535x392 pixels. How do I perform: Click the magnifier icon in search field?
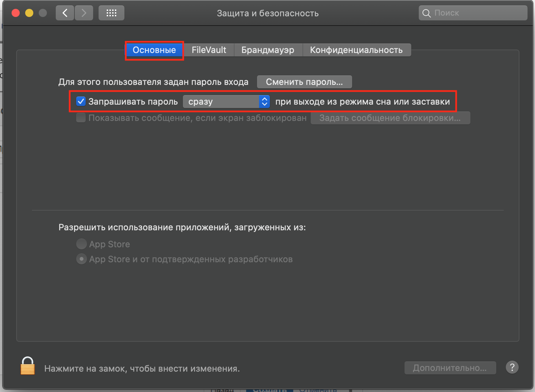click(x=426, y=13)
